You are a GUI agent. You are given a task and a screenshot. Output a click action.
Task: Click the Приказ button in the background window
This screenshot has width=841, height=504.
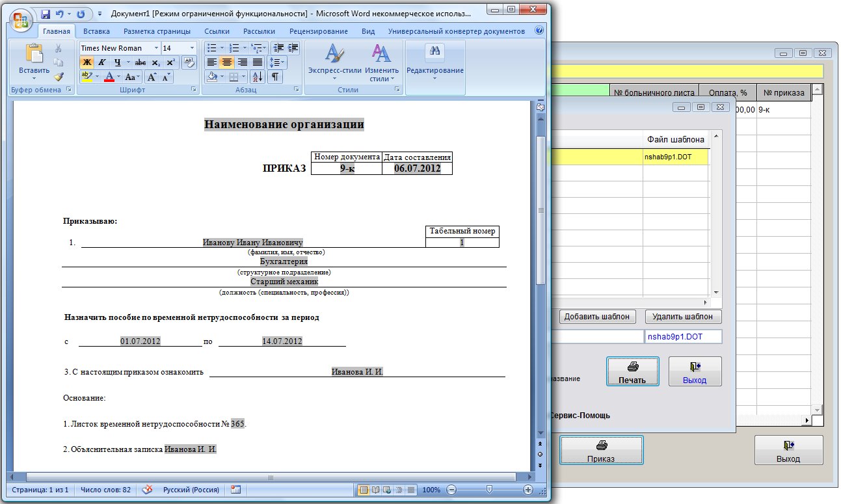602,450
